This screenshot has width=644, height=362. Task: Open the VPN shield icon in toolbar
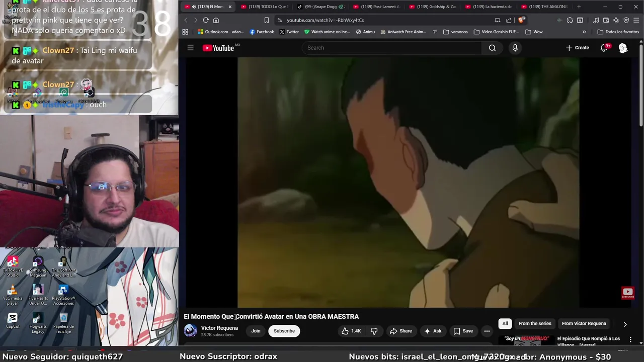[x=626, y=20]
